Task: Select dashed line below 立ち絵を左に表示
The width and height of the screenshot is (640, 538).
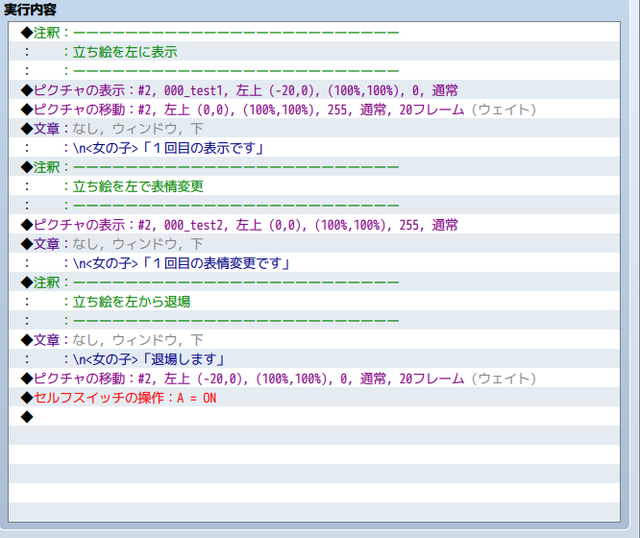Action: [x=314, y=71]
